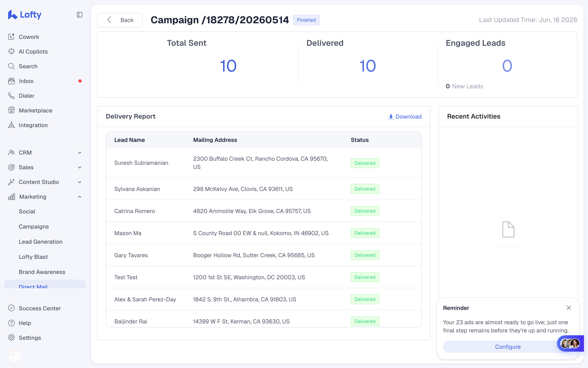Click the empty result document icon

pos(508,229)
